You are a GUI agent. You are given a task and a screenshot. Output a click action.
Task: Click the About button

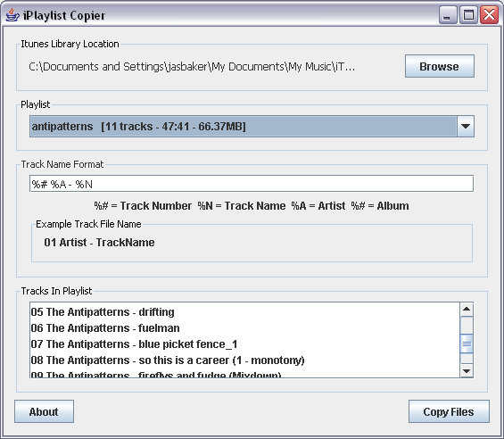click(x=44, y=411)
